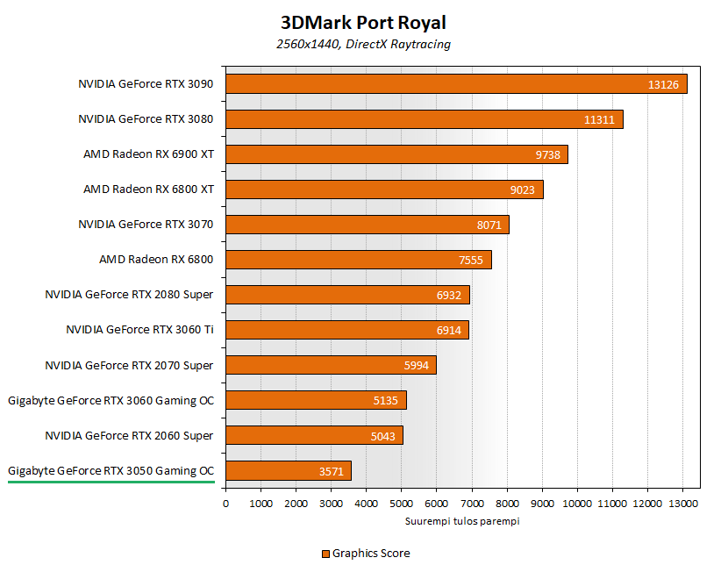Click the chart title "3DMark Port Royal"

point(363,23)
